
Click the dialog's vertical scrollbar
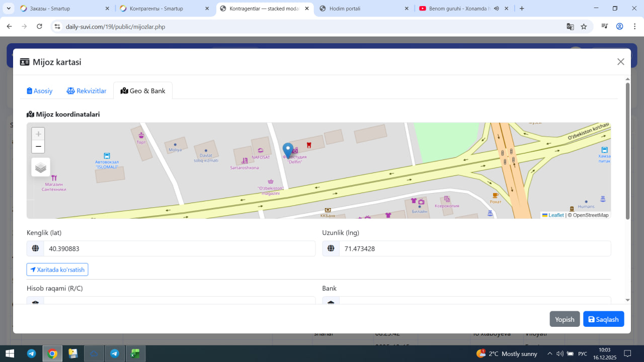tap(627, 151)
